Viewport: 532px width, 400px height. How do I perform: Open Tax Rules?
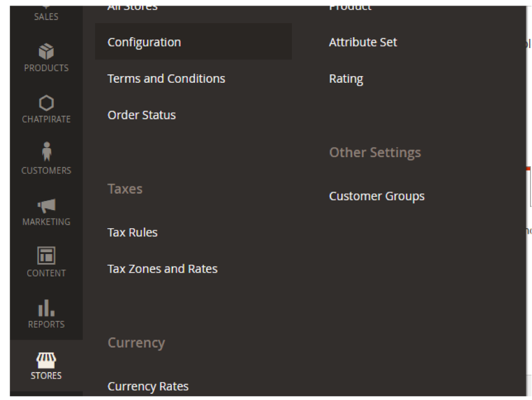(132, 232)
